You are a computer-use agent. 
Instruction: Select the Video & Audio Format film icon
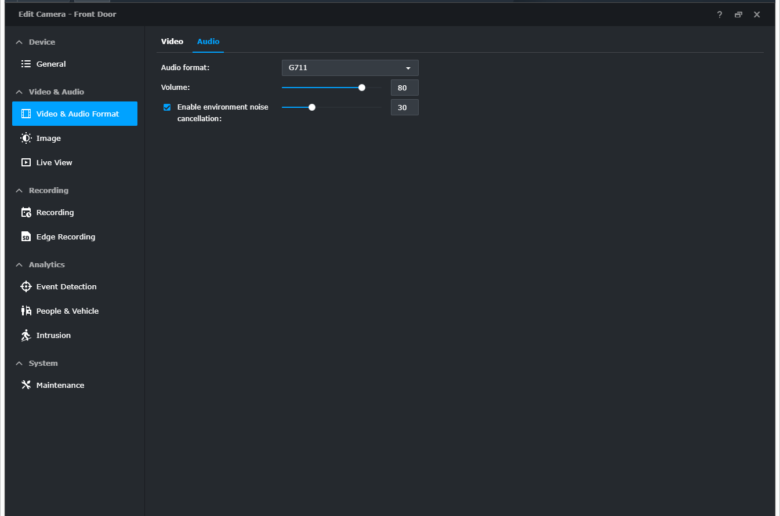pos(26,113)
